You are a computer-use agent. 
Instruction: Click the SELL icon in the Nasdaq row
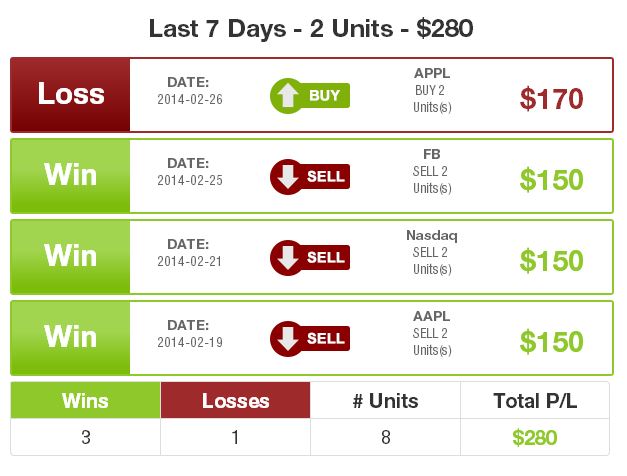coord(310,258)
